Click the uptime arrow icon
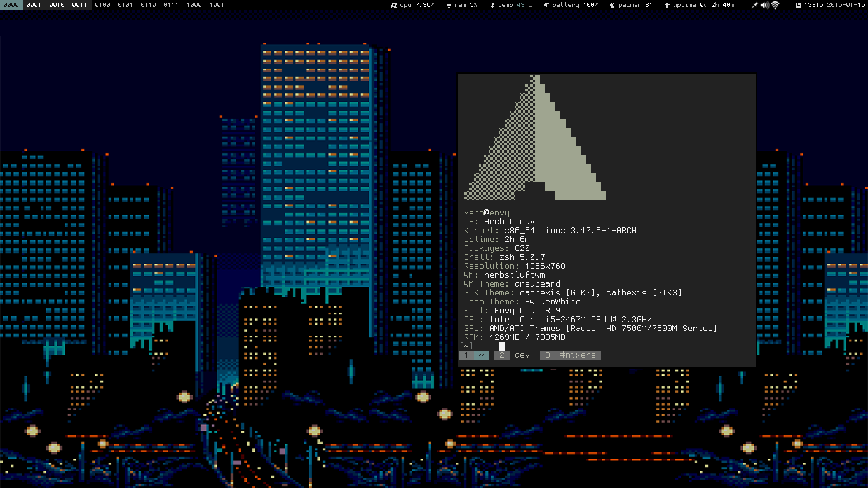The width and height of the screenshot is (868, 488). coord(667,5)
